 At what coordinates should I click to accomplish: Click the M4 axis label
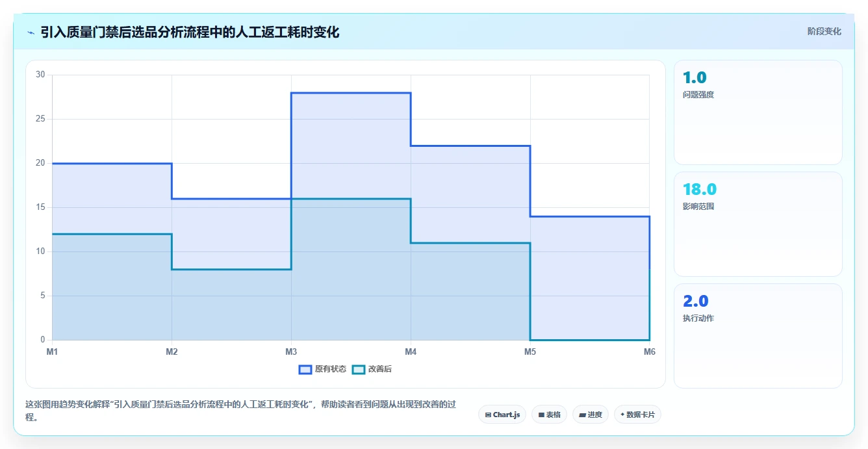coord(411,352)
